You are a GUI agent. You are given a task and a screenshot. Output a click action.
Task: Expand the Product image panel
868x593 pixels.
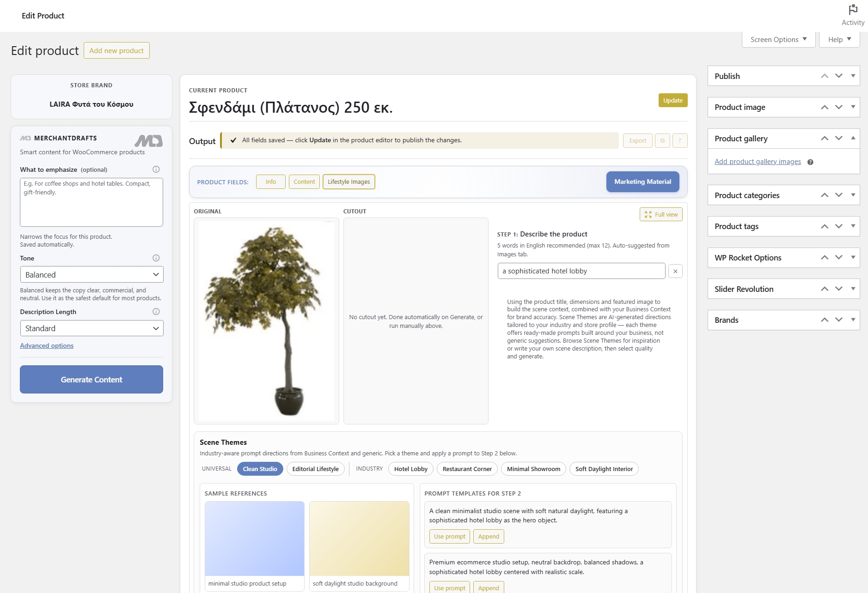(853, 107)
